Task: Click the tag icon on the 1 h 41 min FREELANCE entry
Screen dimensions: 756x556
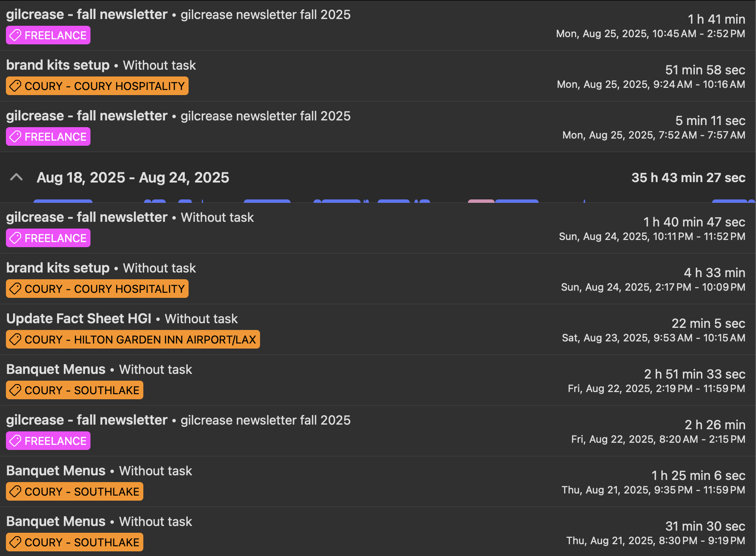Action: point(16,35)
